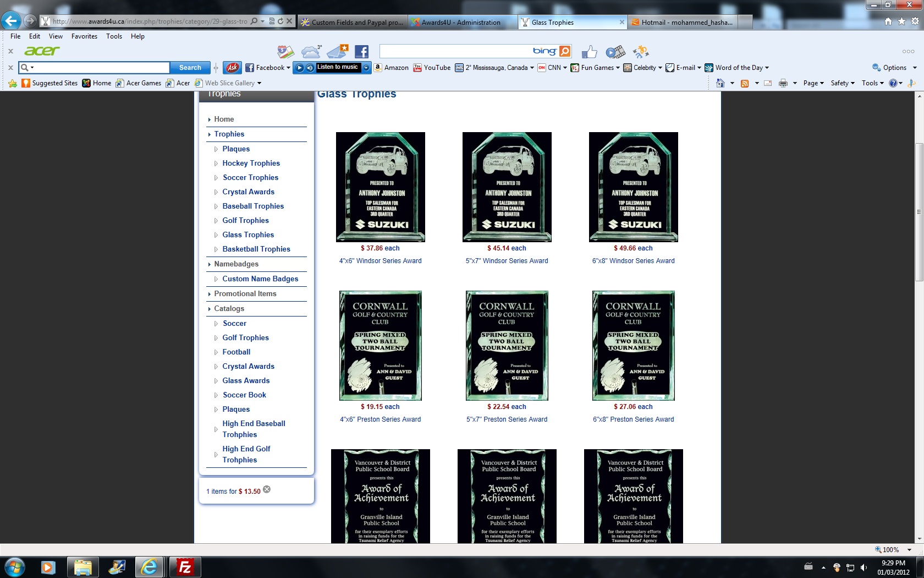924x578 pixels.
Task: Open the Facebook toolbar dropdown
Action: tap(288, 68)
